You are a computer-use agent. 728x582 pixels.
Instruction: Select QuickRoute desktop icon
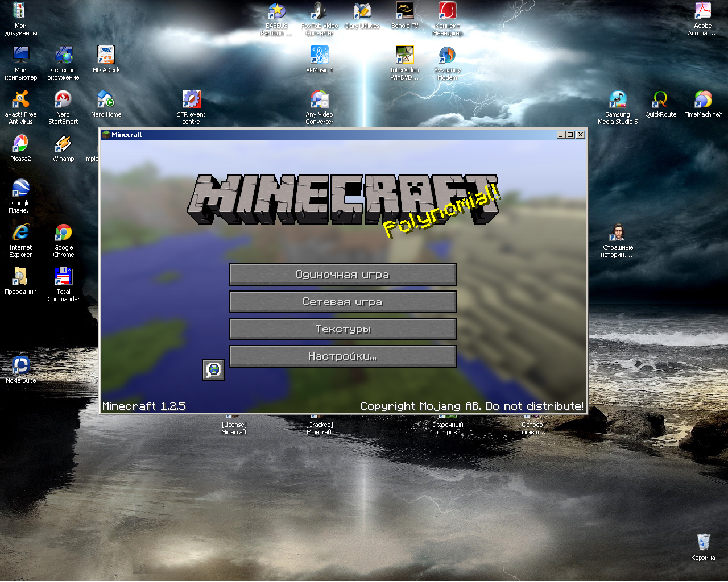tap(660, 104)
